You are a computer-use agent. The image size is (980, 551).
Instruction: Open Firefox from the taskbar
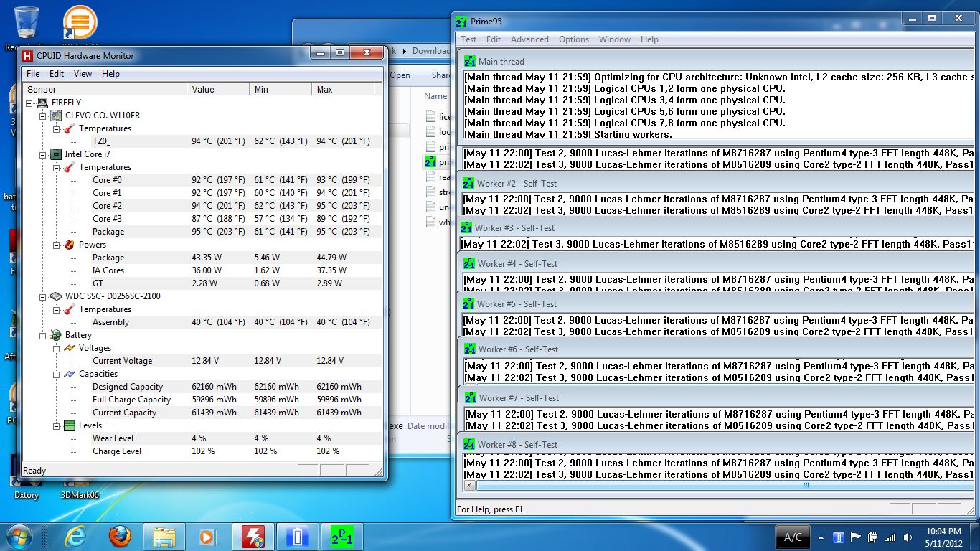[120, 537]
